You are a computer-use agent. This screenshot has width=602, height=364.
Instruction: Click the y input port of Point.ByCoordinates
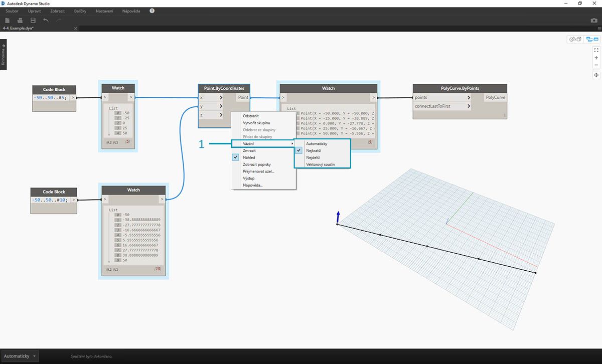click(210, 106)
